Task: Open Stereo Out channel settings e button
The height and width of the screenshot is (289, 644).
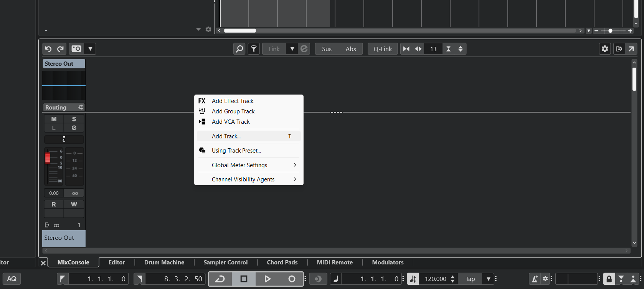Action: (x=74, y=128)
